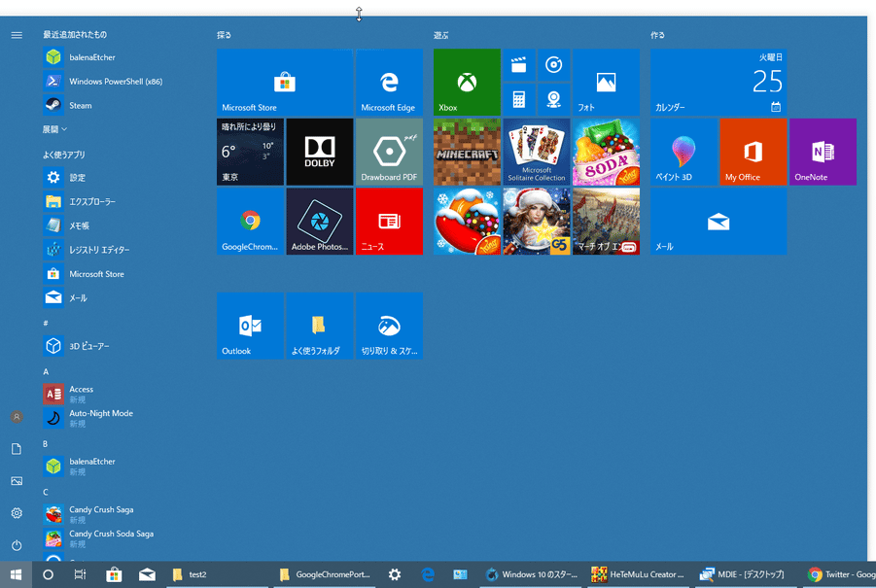Screen dimensions: 876x588
Task: Switch to MDIE - [デスクトップ] taskbar window
Action: (746, 574)
